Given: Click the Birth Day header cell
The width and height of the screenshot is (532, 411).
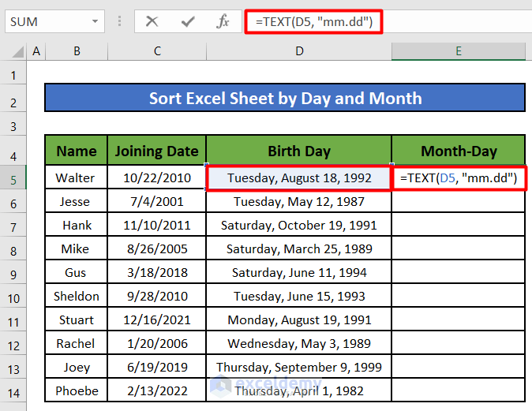Looking at the screenshot, I should tap(299, 151).
